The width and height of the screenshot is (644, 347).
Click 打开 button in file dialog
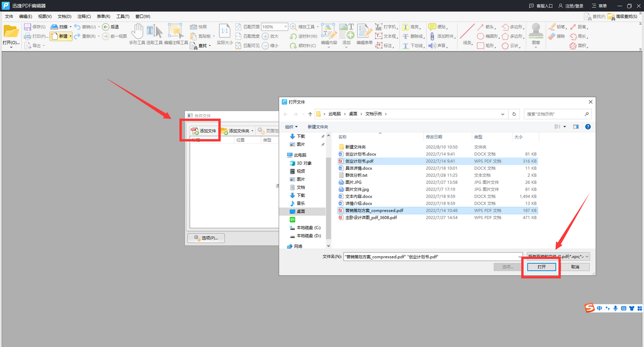tap(541, 267)
